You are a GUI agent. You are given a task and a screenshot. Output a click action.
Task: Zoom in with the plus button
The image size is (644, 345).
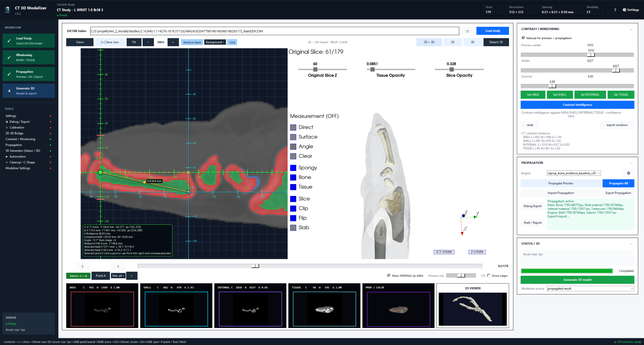pos(173,42)
